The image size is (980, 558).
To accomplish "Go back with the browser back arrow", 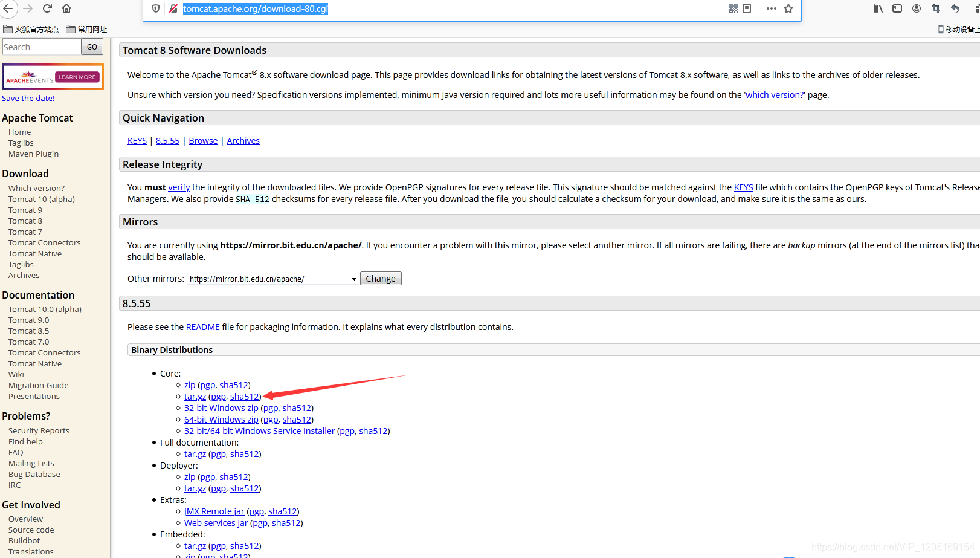I will click(x=8, y=8).
